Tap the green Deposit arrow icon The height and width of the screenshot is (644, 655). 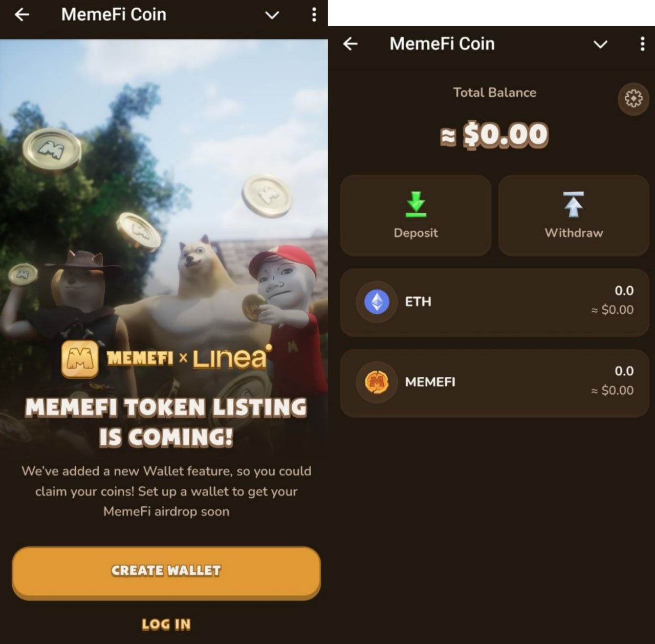click(x=416, y=204)
